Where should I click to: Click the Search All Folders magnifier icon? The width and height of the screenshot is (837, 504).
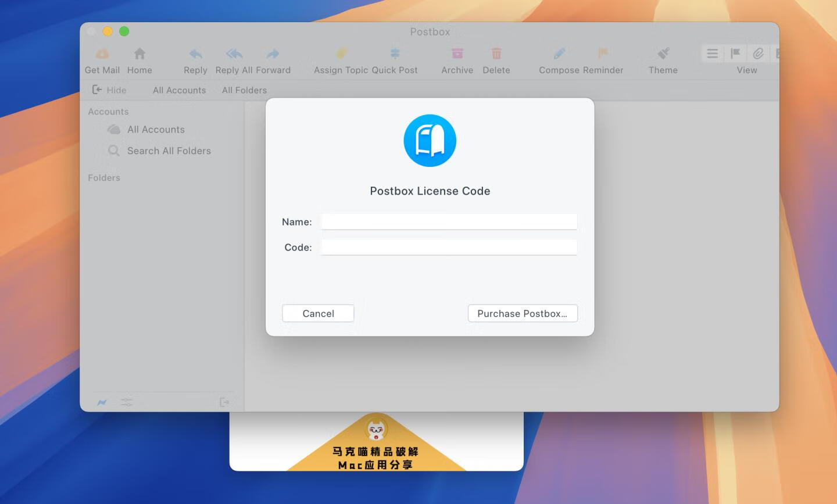[x=114, y=151]
